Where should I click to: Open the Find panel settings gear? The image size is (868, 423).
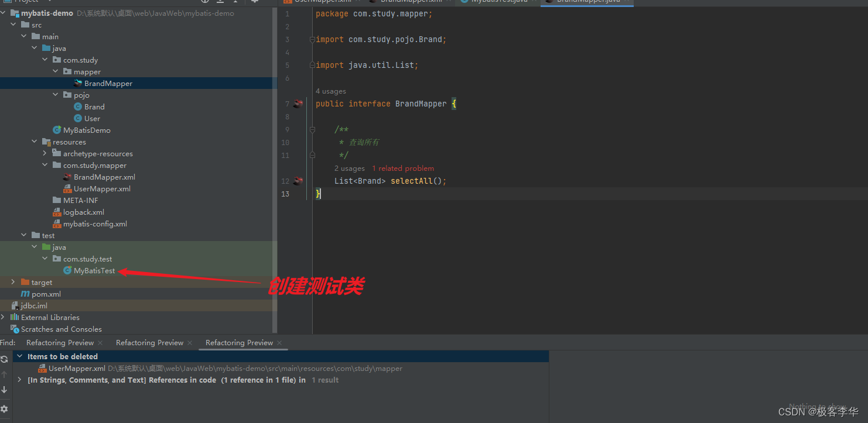tap(5, 408)
